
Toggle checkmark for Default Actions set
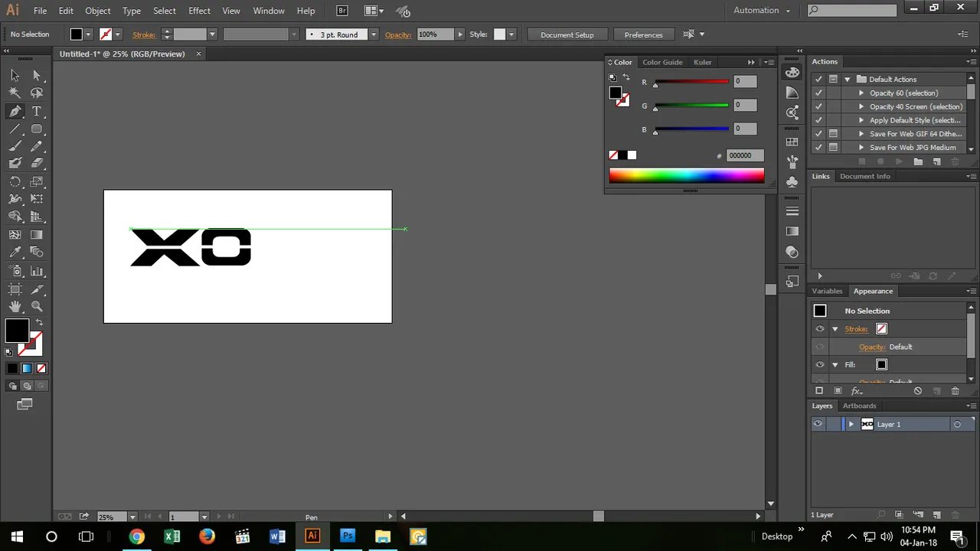coord(818,79)
